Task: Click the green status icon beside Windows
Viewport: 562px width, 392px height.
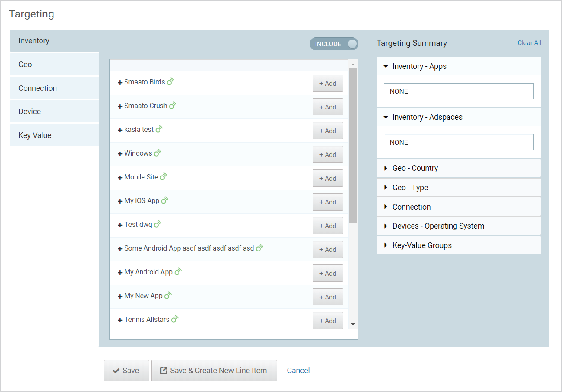Action: 157,153
